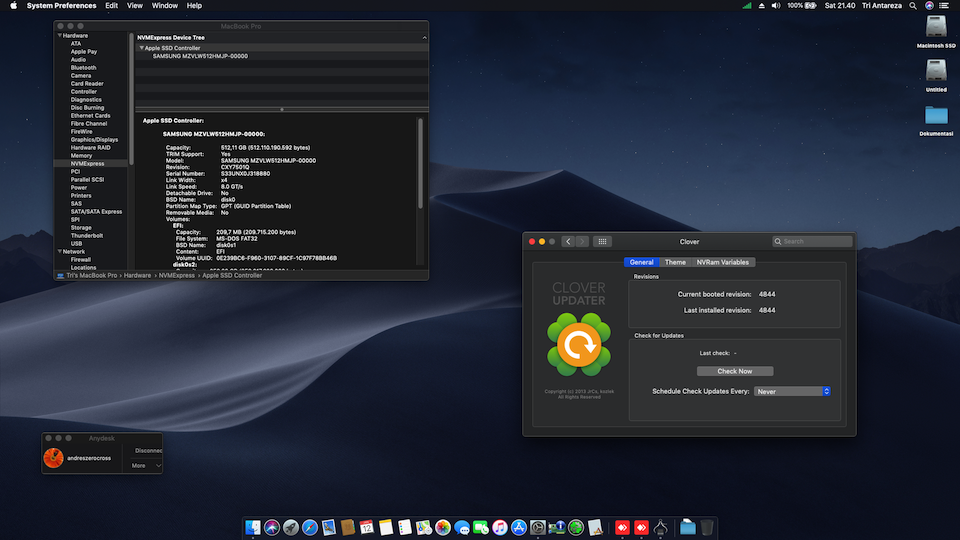Collapse NVMExpress Device Tree header chevron
Screen dimensions: 960x540
(424, 37)
